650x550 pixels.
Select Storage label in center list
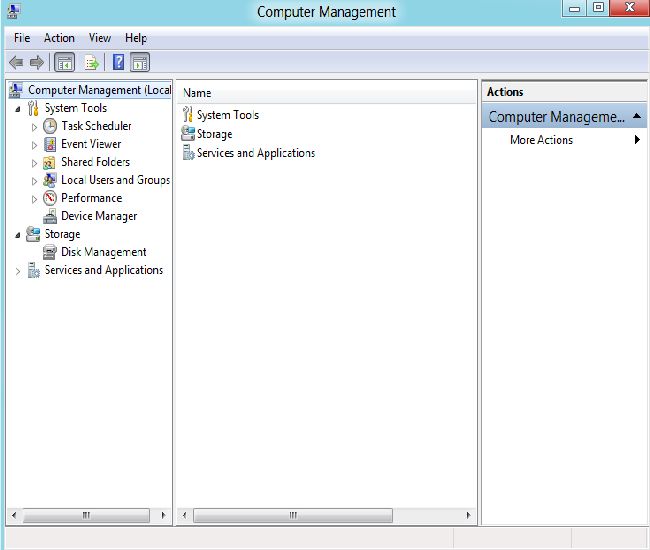pos(214,134)
